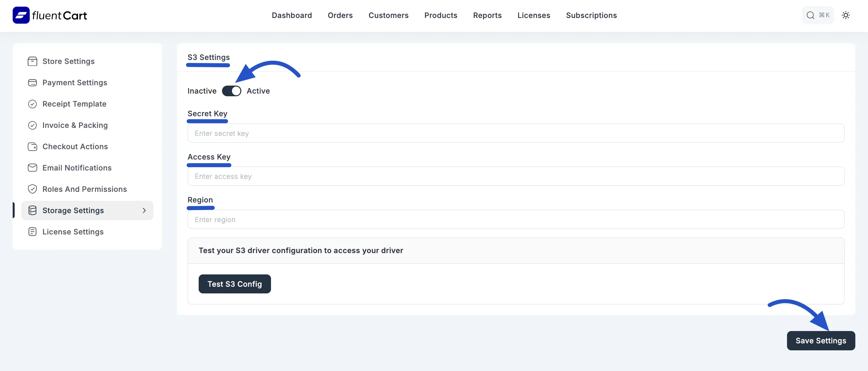The width and height of the screenshot is (868, 371).
Task: Open search using the magnifier icon
Action: coord(810,15)
